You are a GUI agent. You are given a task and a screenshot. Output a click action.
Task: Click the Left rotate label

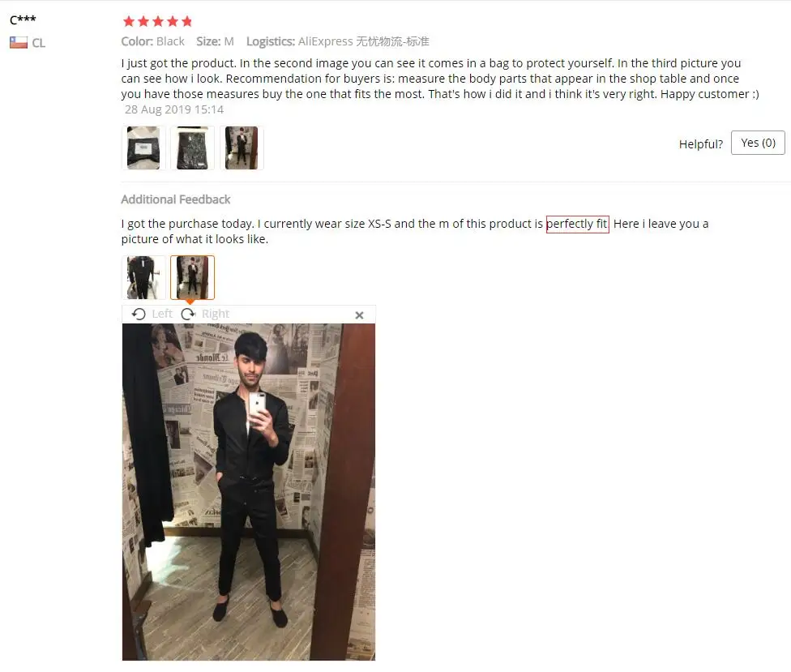tap(162, 314)
